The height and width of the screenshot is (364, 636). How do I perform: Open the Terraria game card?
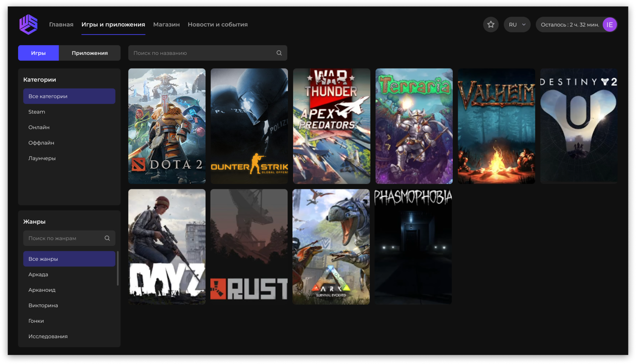click(x=414, y=126)
